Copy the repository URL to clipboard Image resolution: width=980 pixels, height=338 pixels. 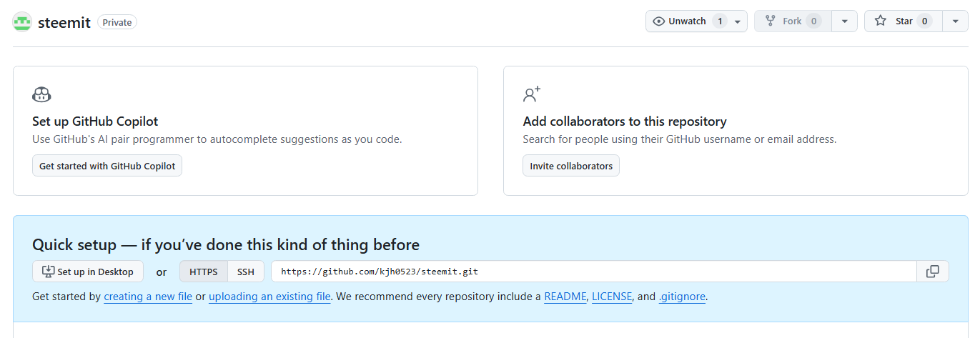pos(933,272)
